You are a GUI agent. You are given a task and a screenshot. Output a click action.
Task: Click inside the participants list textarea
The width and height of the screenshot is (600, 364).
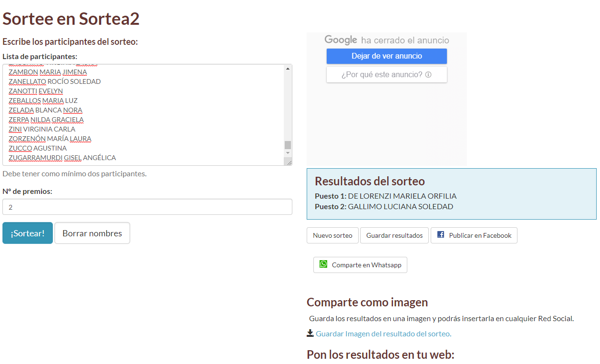[x=147, y=115]
